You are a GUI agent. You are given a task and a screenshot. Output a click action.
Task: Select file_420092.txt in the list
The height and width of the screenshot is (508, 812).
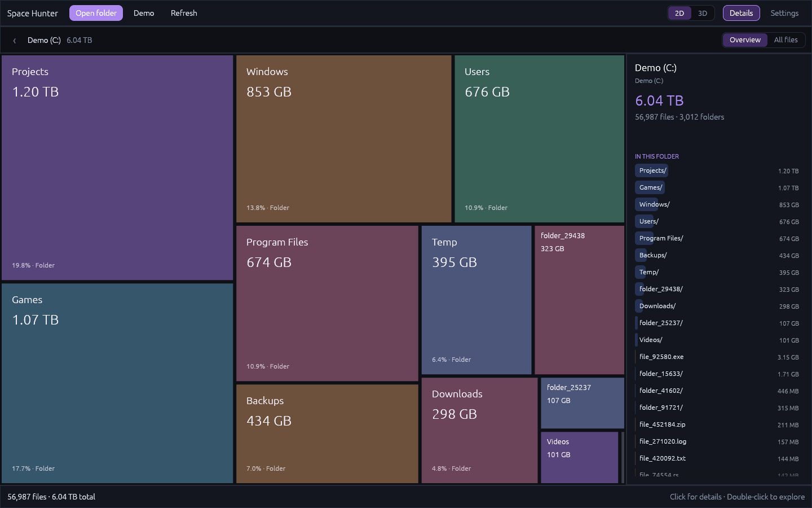717,458
